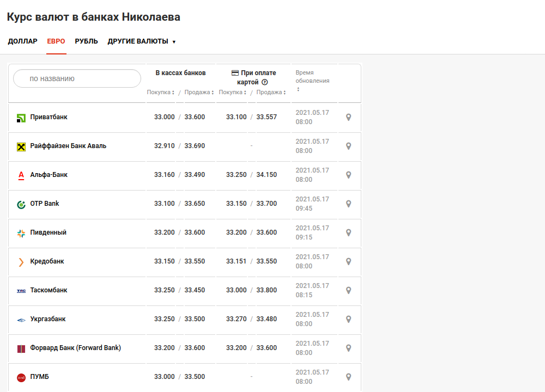Screen dimensions: 545x392
Task: Click the Приватбанк green logo icon
Action: (x=21, y=118)
